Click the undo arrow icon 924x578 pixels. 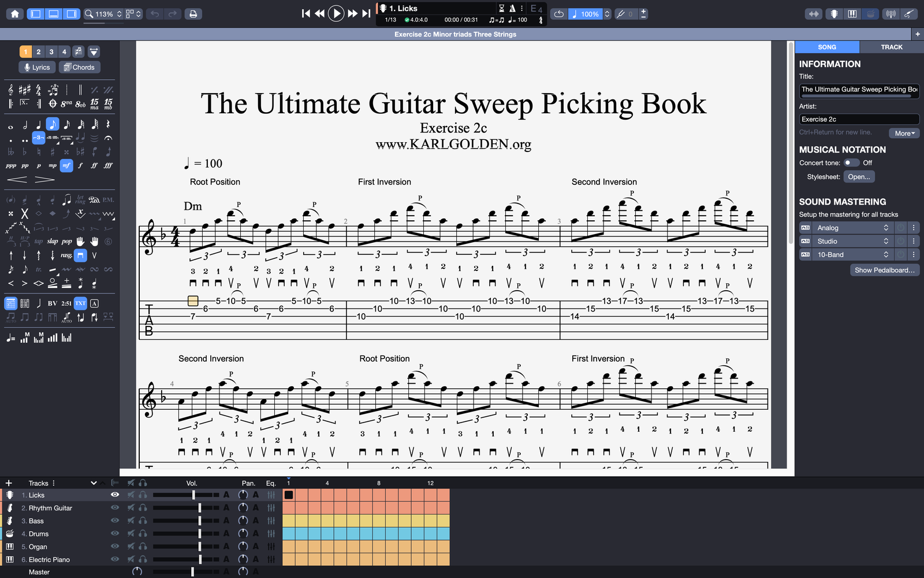click(x=155, y=14)
